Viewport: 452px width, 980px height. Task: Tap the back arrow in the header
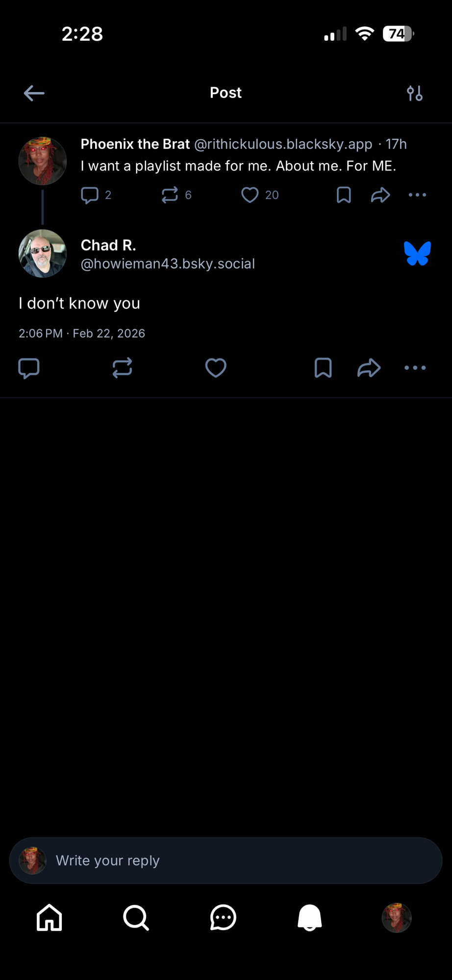point(34,93)
